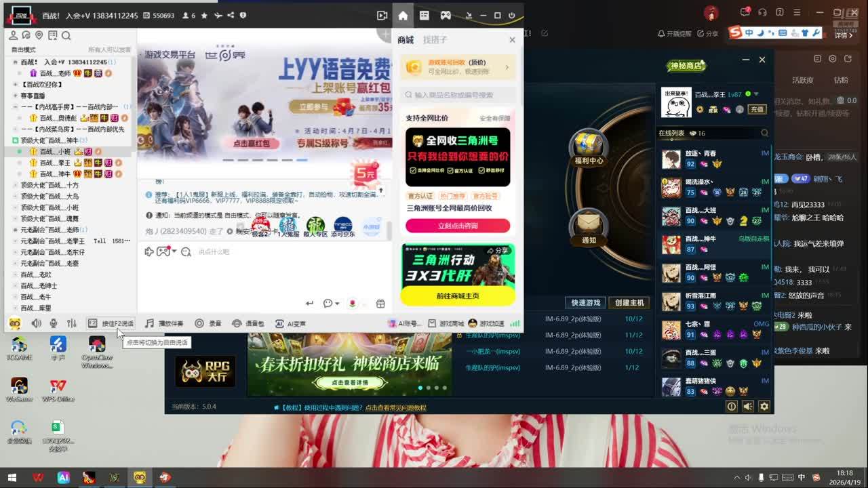
Task: Toggle the microphone in YY bottom toolbar
Action: coord(54,324)
